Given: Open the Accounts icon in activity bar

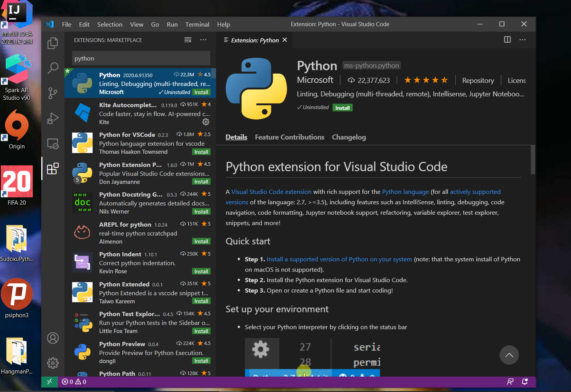Looking at the screenshot, I should pyautogui.click(x=53, y=338).
